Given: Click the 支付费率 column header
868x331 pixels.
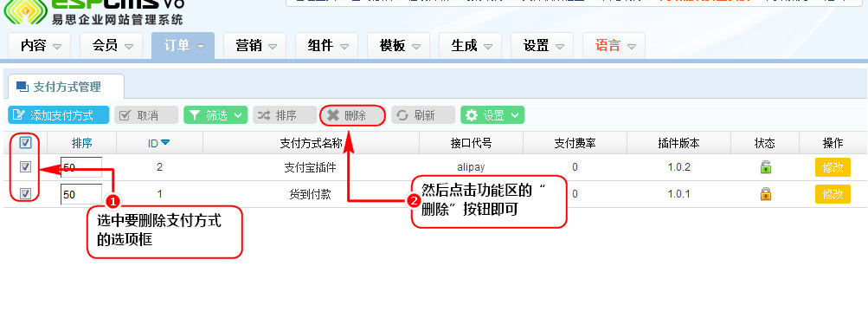Looking at the screenshot, I should coord(575,143).
